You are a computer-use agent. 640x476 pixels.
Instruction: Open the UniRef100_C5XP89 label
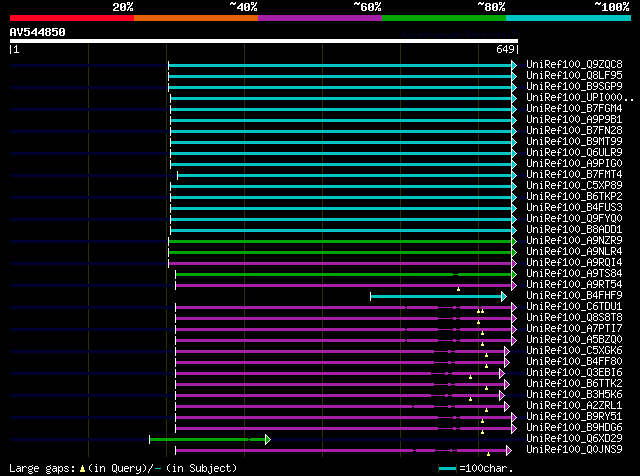pyautogui.click(x=574, y=185)
